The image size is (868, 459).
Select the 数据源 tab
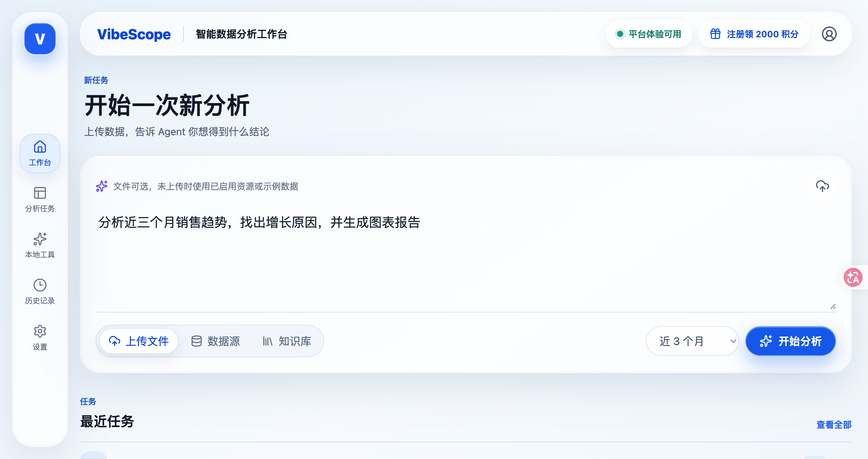coord(216,341)
